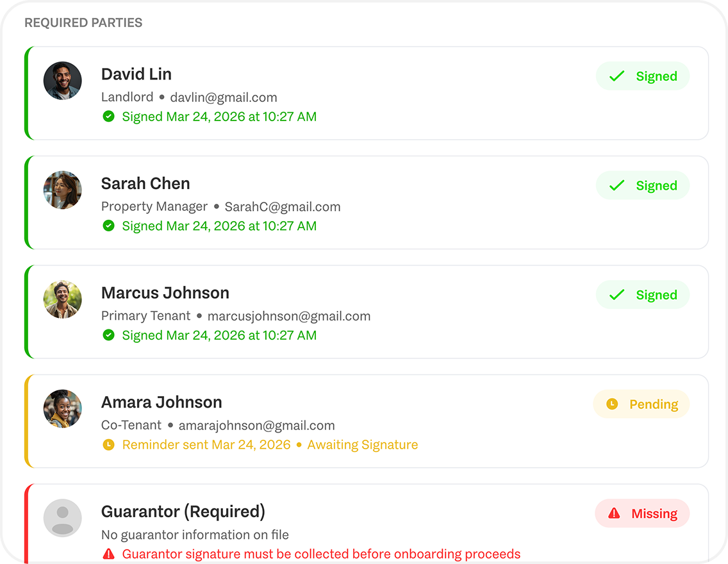The height and width of the screenshot is (564, 728).
Task: Click David Lin's profile avatar
Action: (x=63, y=81)
